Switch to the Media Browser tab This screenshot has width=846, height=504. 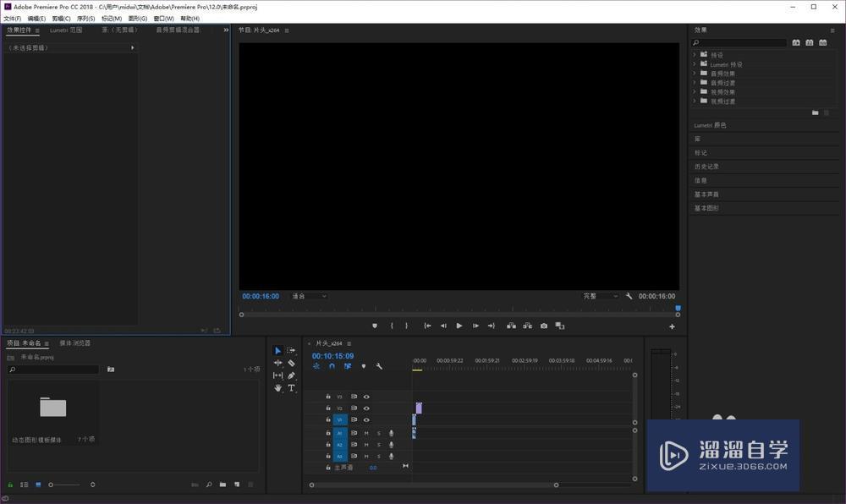[75, 343]
